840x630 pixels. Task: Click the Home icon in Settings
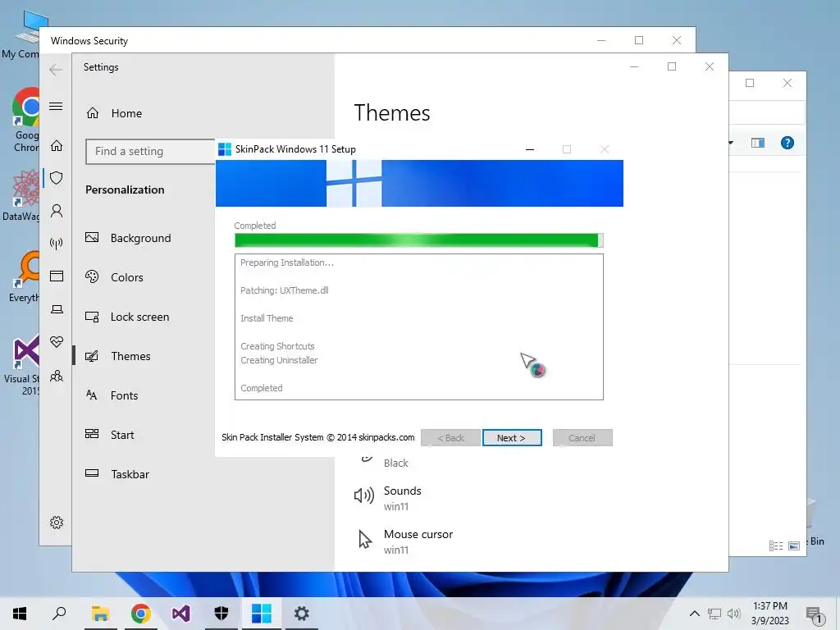pyautogui.click(x=93, y=113)
